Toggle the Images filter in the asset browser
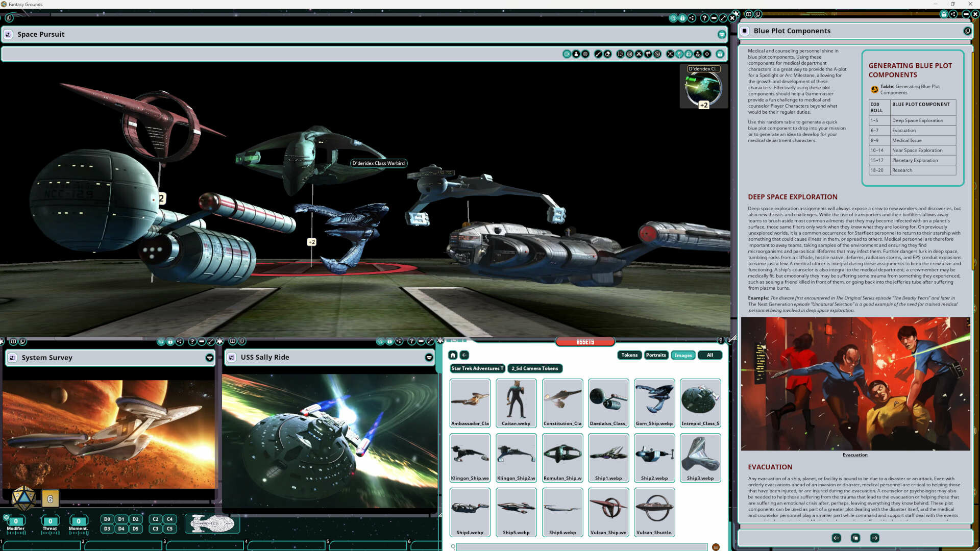 pos(683,355)
